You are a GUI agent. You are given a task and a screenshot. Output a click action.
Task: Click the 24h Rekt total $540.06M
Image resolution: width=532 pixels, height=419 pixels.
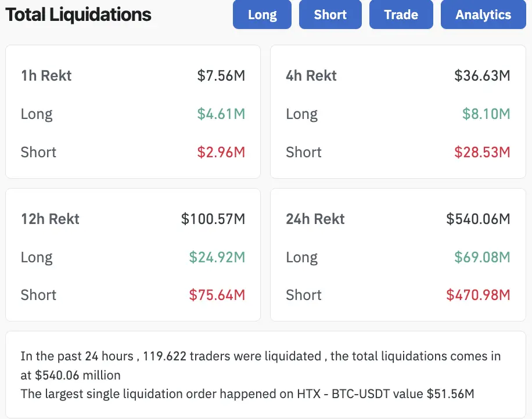478,219
